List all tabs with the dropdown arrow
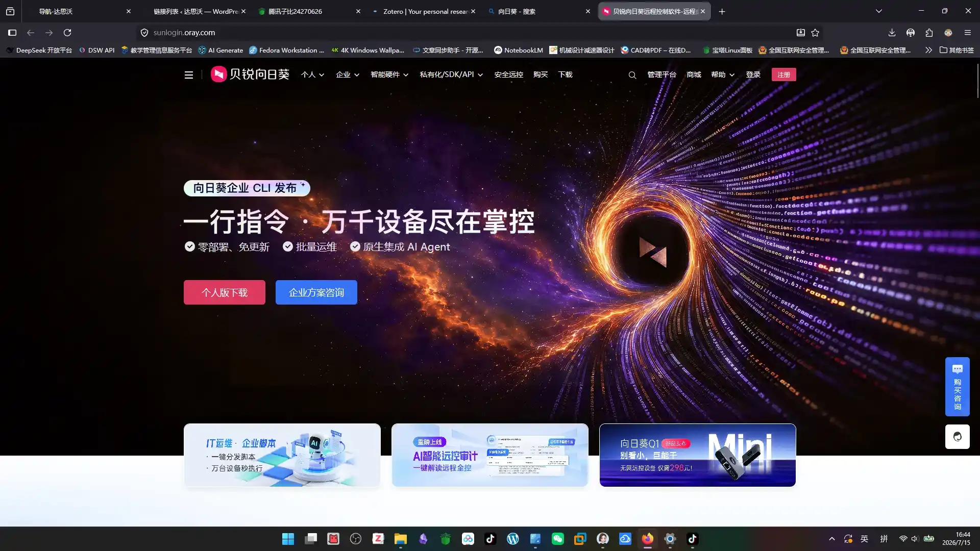Screen dimensions: 980x551 tap(878, 11)
